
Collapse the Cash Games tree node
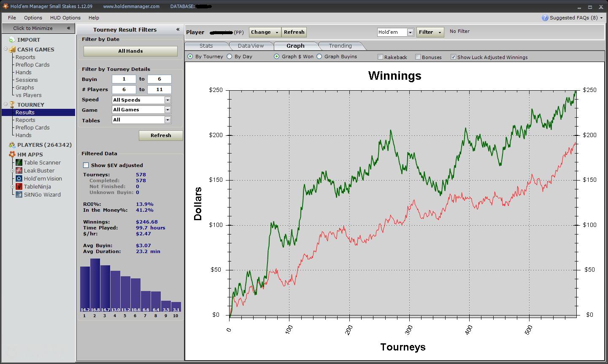pos(6,49)
